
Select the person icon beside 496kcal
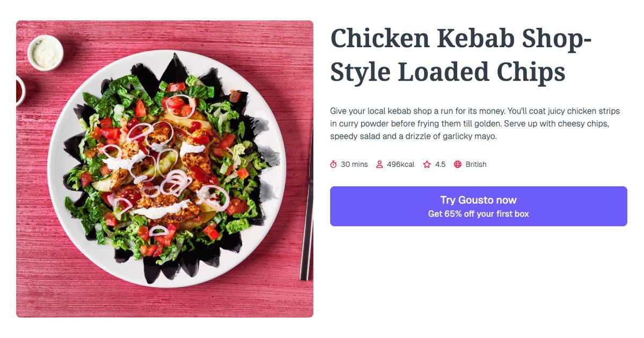coord(380,164)
